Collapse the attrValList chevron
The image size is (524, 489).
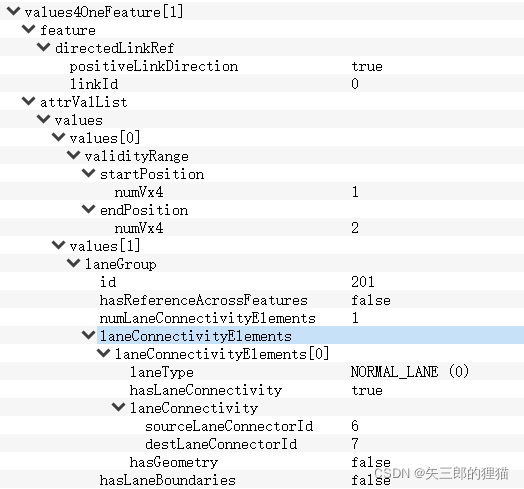point(28,101)
